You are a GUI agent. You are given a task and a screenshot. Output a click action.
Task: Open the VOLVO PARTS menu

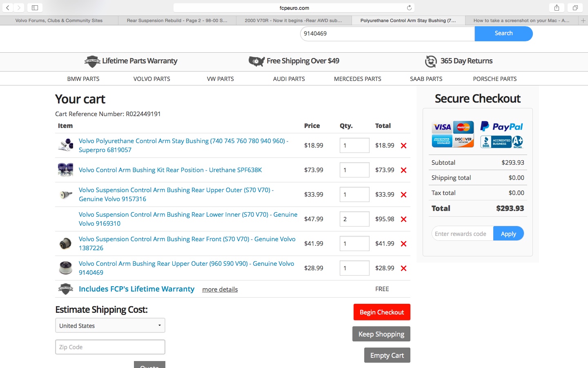point(152,79)
